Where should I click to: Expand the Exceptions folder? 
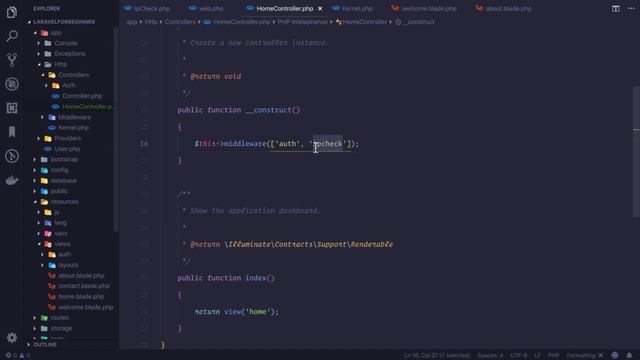pos(69,53)
